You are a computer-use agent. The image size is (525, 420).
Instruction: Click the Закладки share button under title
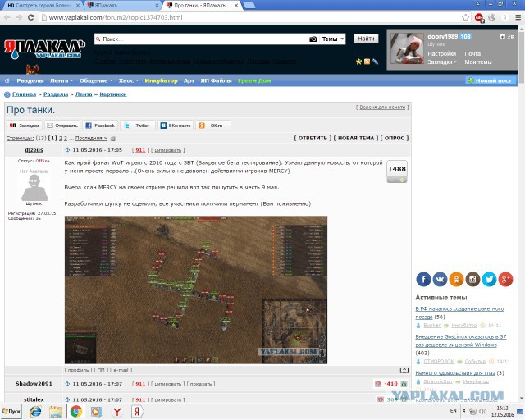tap(25, 126)
